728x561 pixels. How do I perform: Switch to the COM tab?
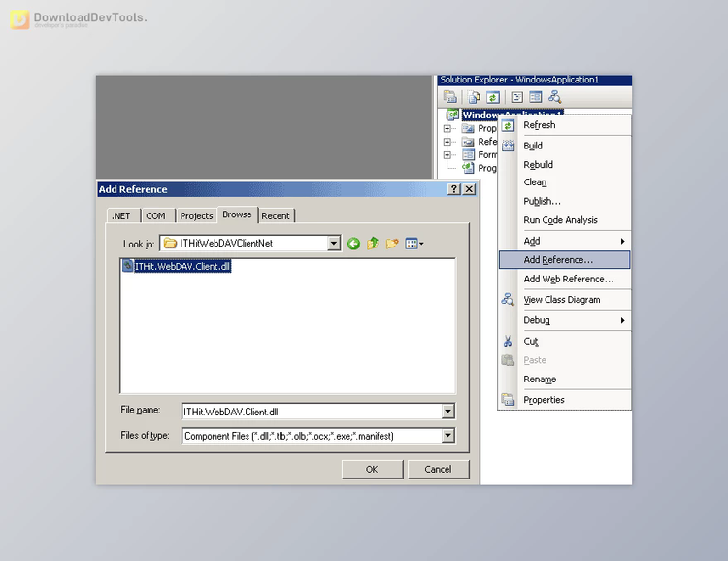[157, 215]
